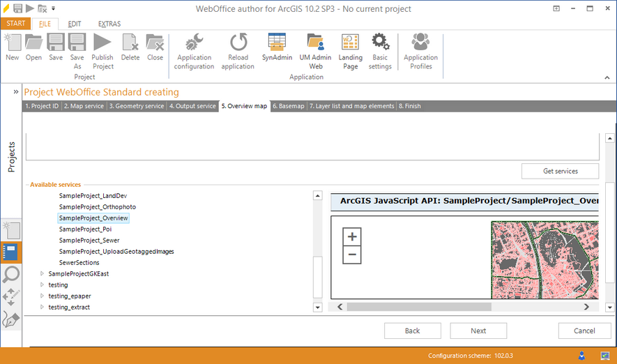Click the monitor icon in status bar
The width and height of the screenshot is (617, 364).
[x=605, y=356]
